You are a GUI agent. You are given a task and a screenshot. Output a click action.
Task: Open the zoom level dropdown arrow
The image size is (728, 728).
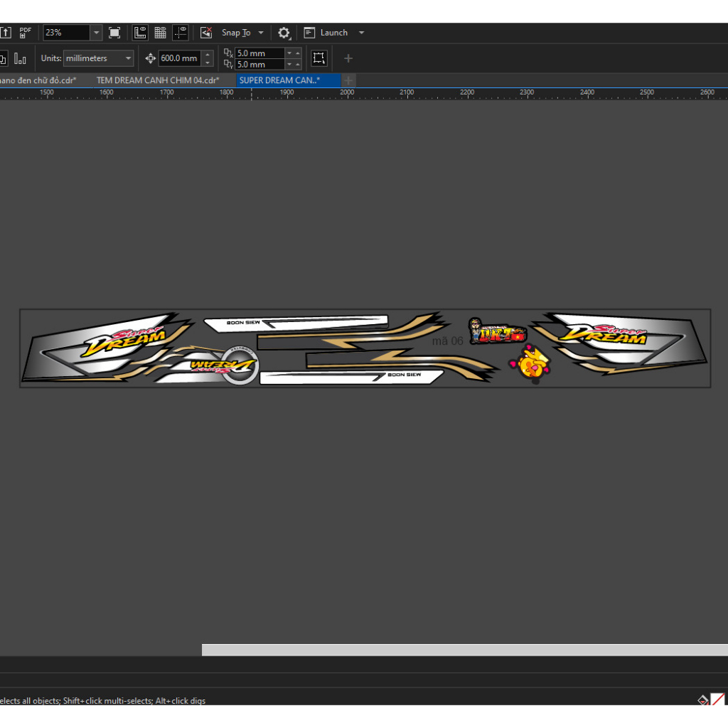(x=96, y=33)
